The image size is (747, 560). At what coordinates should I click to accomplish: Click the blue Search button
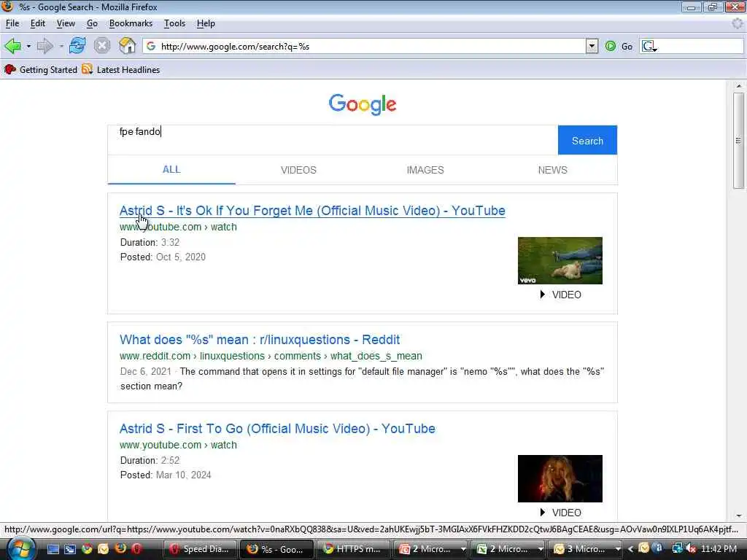point(587,141)
